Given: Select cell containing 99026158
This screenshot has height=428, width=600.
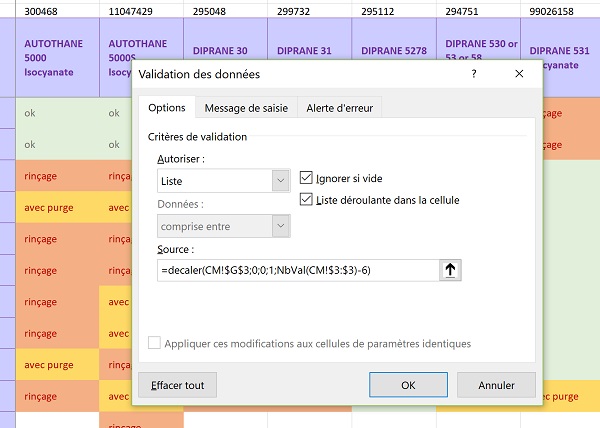Looking at the screenshot, I should click(560, 11).
